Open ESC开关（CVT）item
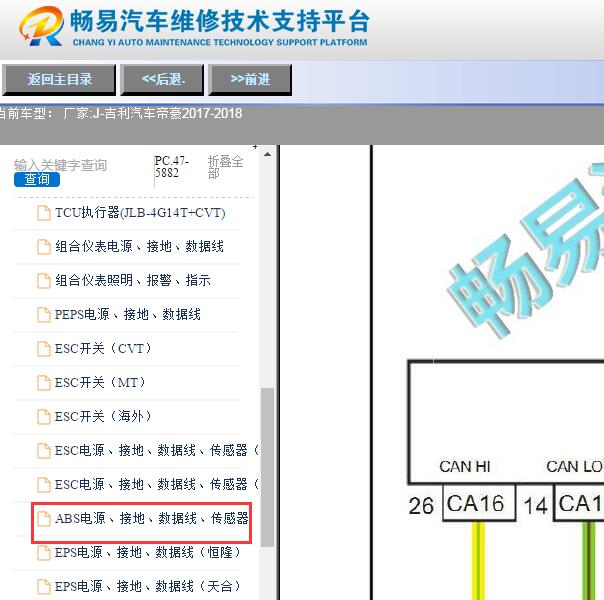The image size is (604, 600). pyautogui.click(x=104, y=349)
